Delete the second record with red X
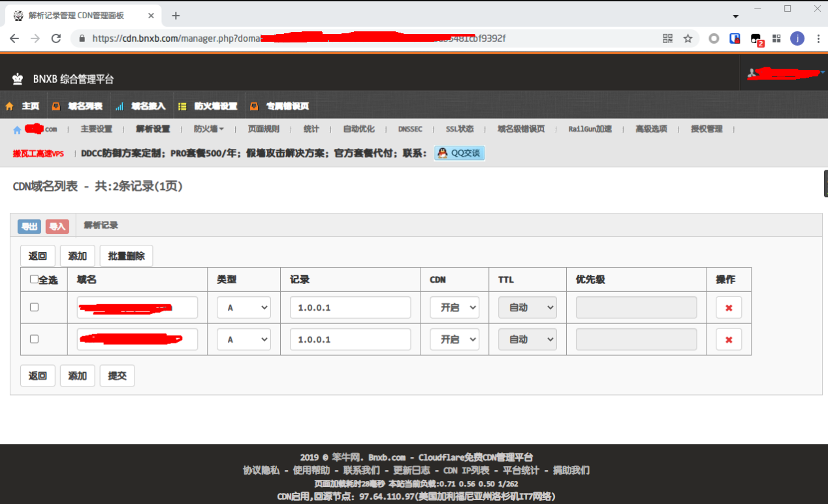 (728, 339)
